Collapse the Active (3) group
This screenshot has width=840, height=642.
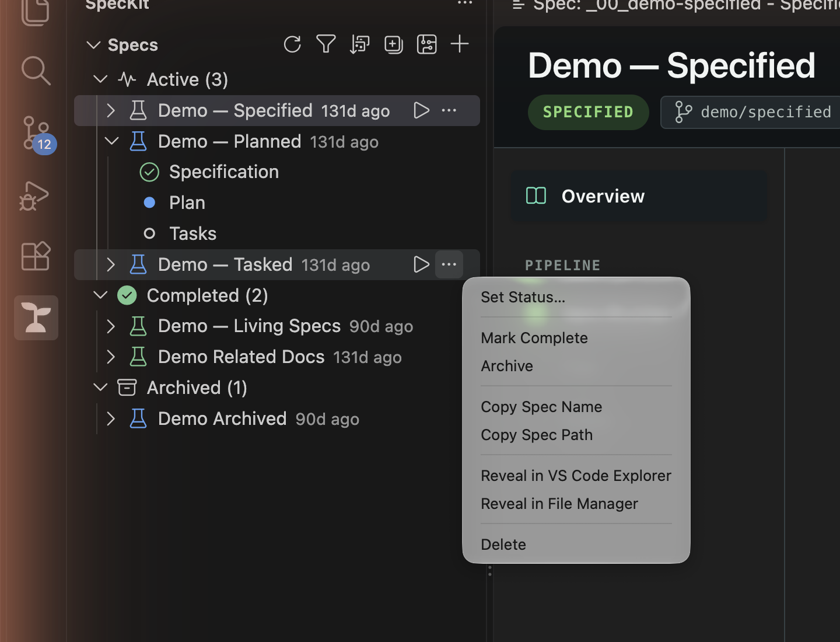click(x=100, y=79)
